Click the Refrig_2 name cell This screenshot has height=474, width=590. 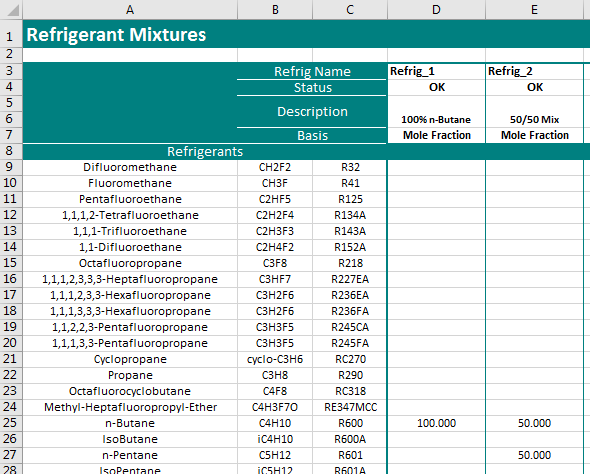click(534, 71)
